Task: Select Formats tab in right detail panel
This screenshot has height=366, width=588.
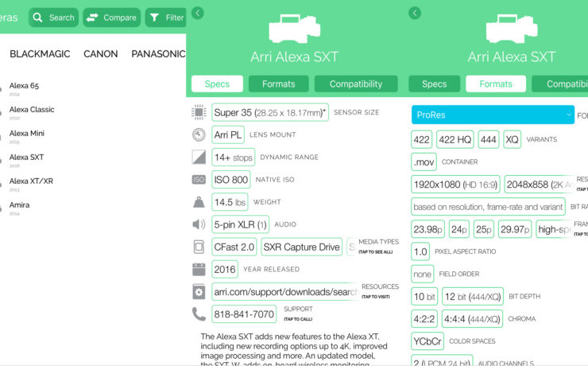Action: click(x=496, y=84)
